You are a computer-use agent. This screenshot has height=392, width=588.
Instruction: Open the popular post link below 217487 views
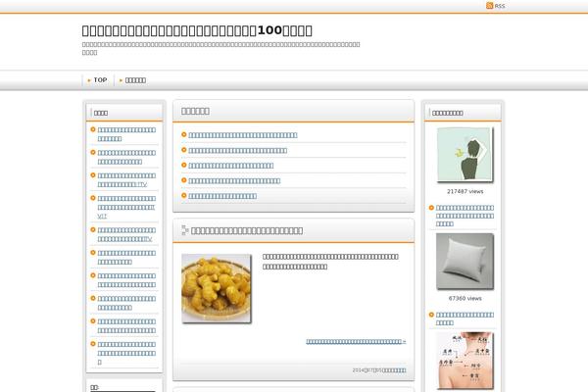(465, 216)
